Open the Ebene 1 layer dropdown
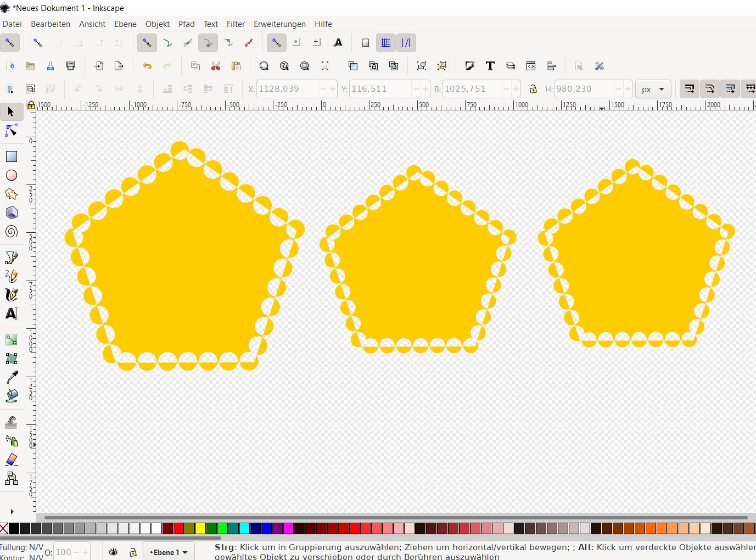 [169, 552]
